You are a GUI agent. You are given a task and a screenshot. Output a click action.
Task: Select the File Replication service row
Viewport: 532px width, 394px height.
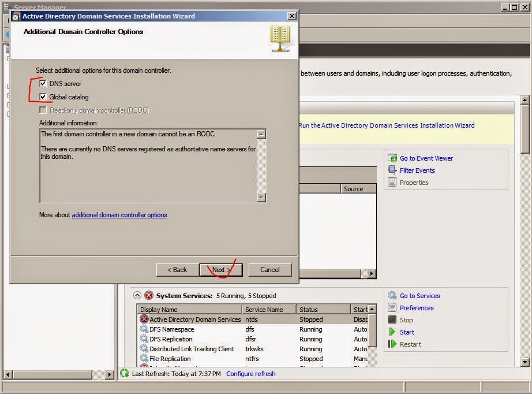(253, 359)
